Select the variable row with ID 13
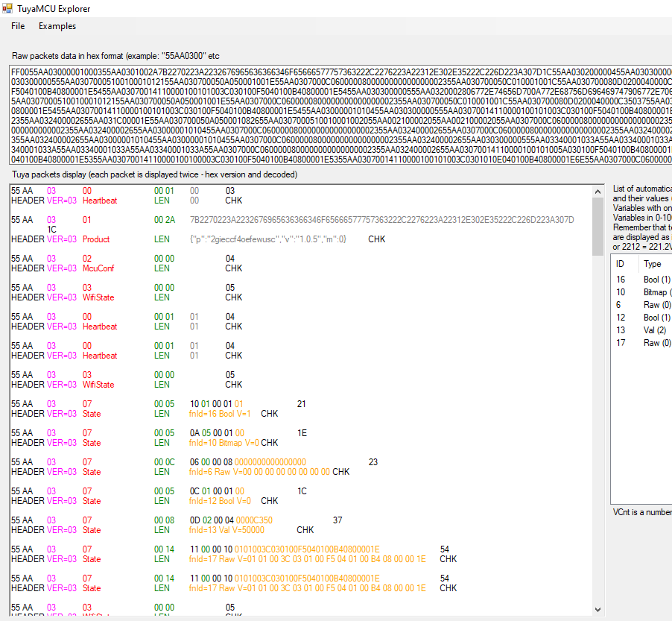The width and height of the screenshot is (672, 621). [x=641, y=330]
